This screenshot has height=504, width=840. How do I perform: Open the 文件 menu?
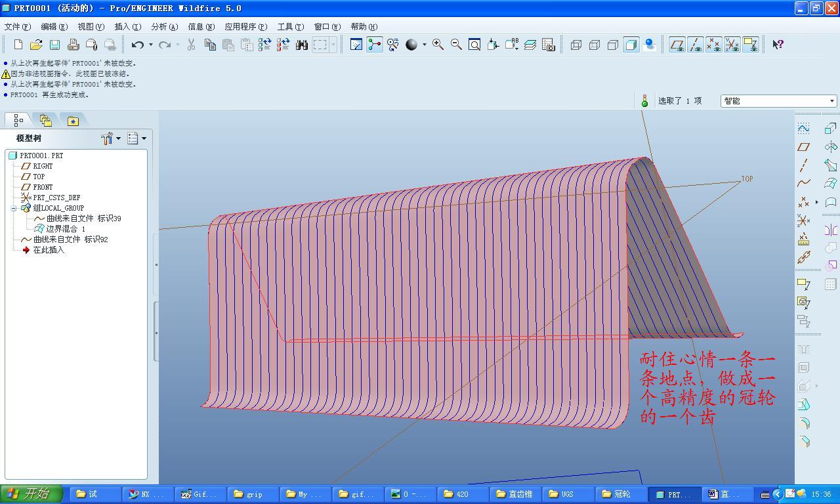[x=18, y=27]
